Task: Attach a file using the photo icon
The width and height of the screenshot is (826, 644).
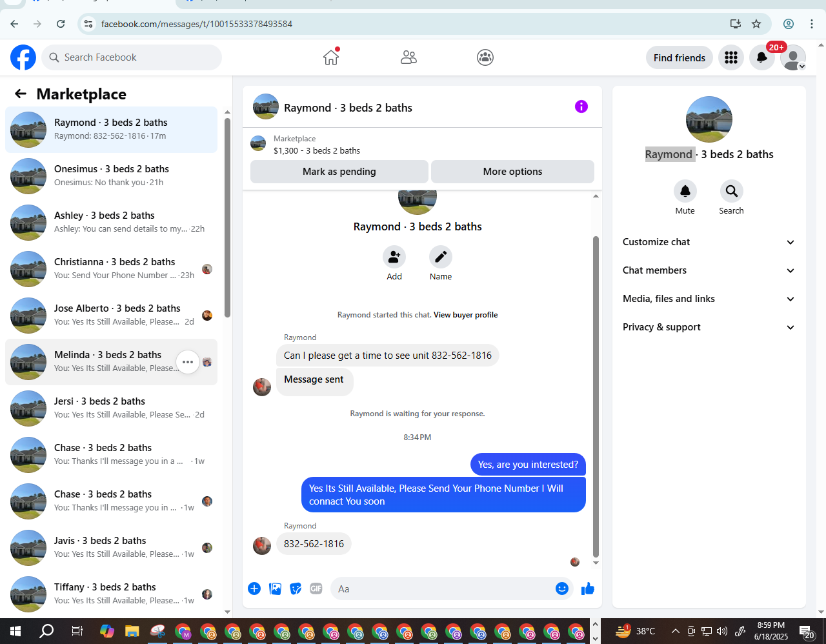Action: (x=275, y=589)
